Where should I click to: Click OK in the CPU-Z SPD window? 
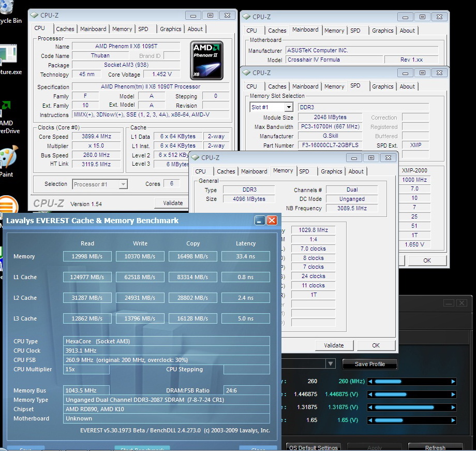[427, 260]
